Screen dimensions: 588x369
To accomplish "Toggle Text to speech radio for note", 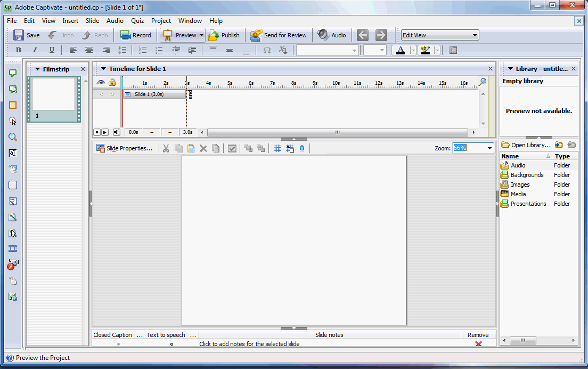I will (171, 344).
